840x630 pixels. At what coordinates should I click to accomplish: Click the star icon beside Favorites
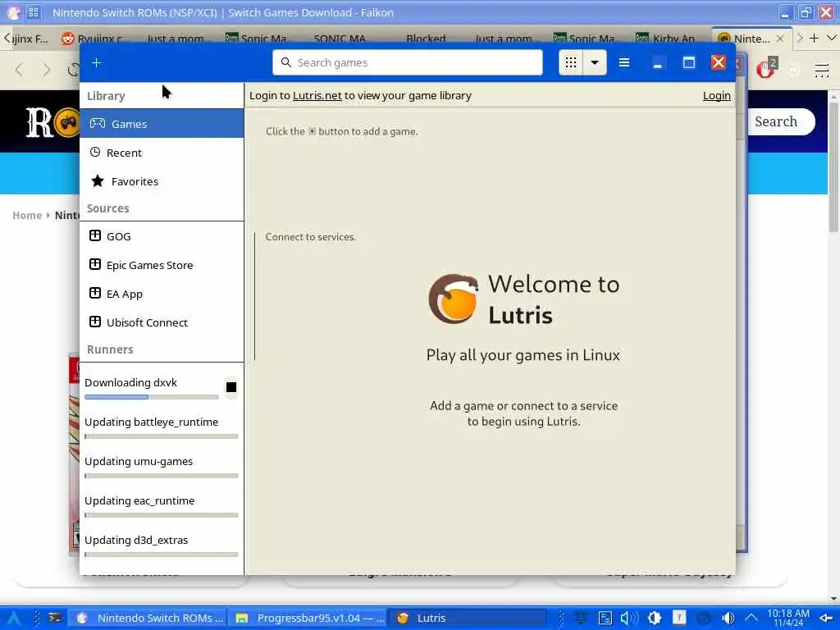[98, 181]
